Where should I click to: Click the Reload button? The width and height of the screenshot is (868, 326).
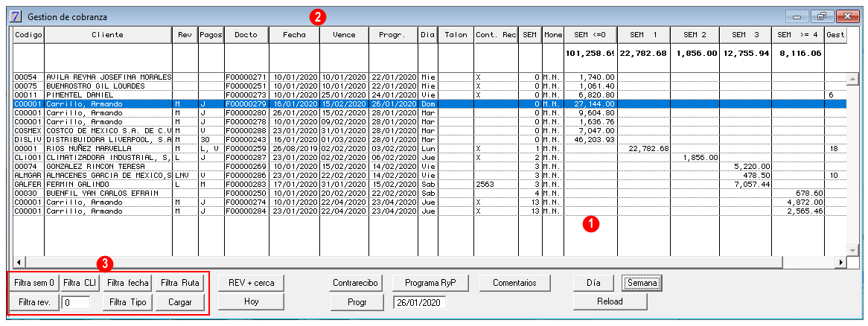pyautogui.click(x=610, y=301)
